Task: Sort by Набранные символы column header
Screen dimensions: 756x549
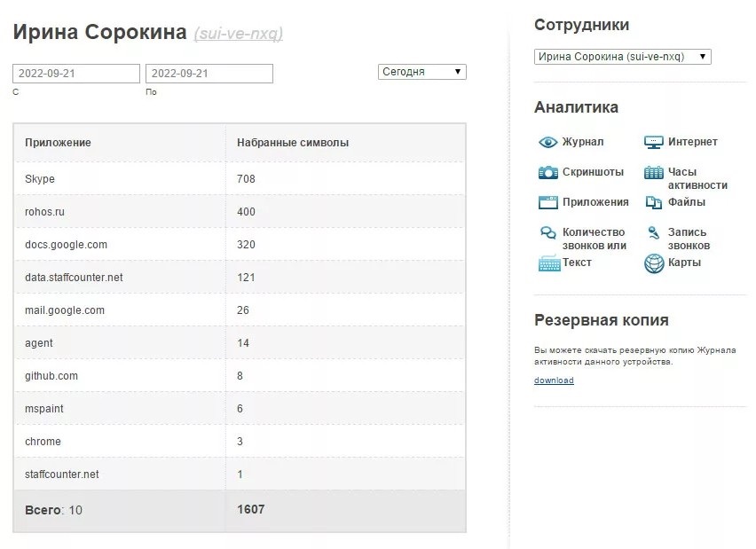Action: click(x=293, y=143)
